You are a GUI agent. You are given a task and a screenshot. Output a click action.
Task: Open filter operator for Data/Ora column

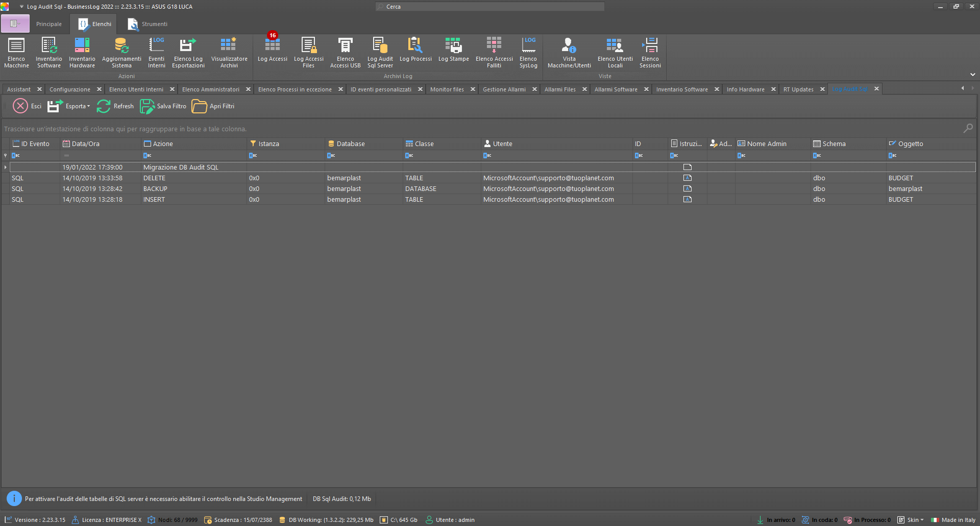coord(66,156)
